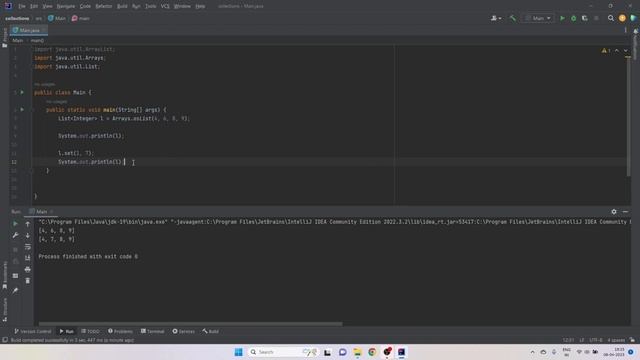Open File Explorer from the taskbar
The height and width of the screenshot is (360, 640).
[357, 352]
